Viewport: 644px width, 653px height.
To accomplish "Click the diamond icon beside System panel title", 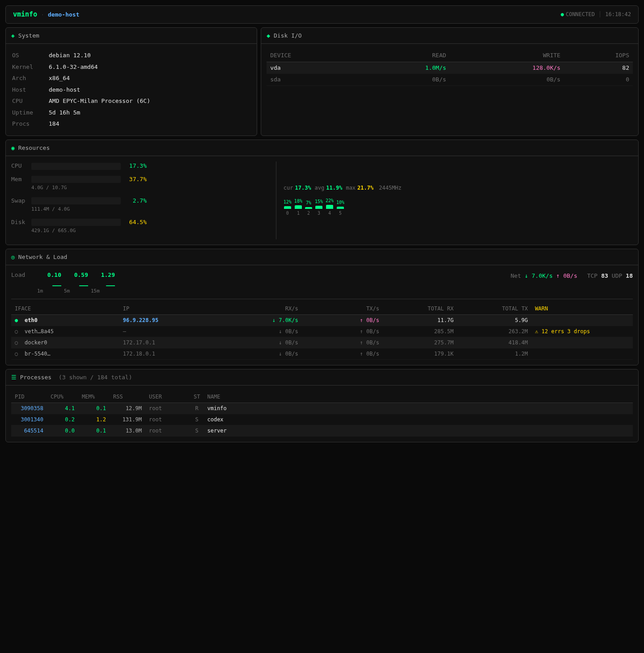I will (x=13, y=36).
